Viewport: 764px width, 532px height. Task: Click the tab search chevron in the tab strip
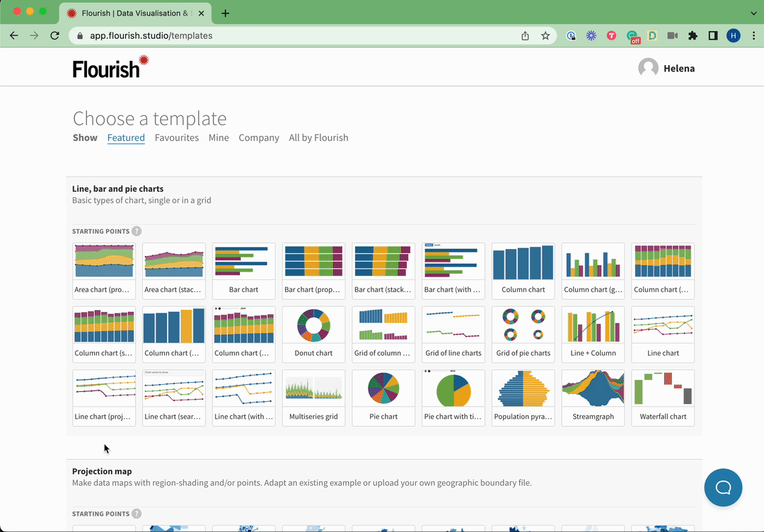pos(752,13)
